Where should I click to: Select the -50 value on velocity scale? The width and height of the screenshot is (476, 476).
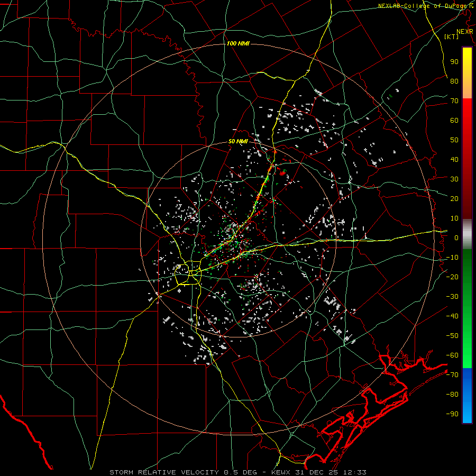(x=452, y=336)
